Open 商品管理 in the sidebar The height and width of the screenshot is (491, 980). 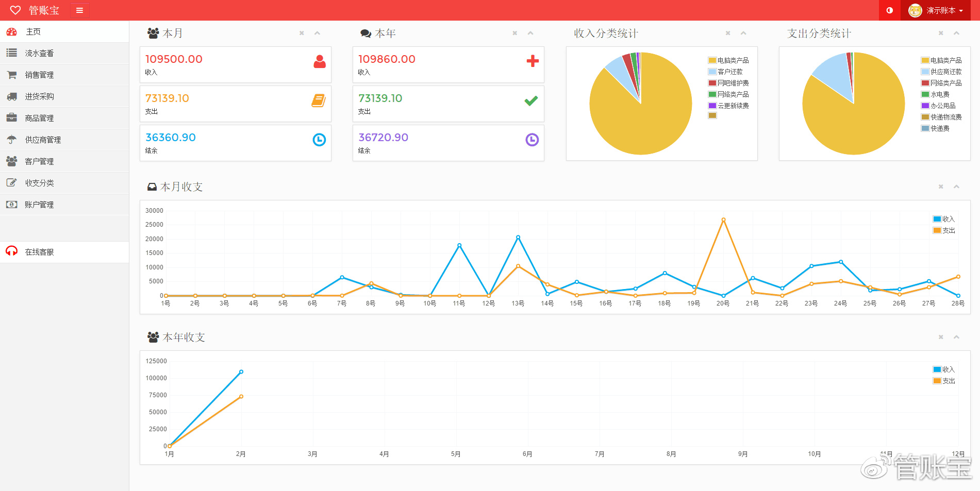(64, 118)
